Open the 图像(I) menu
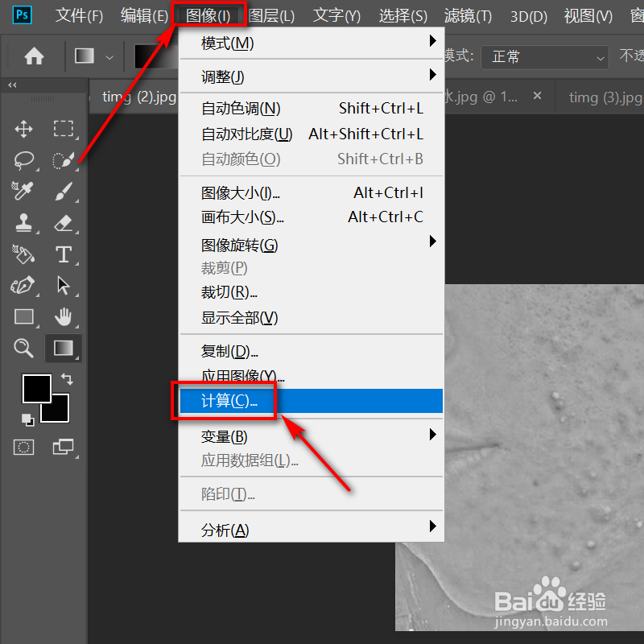Screen dimensions: 644x644 pyautogui.click(x=208, y=15)
